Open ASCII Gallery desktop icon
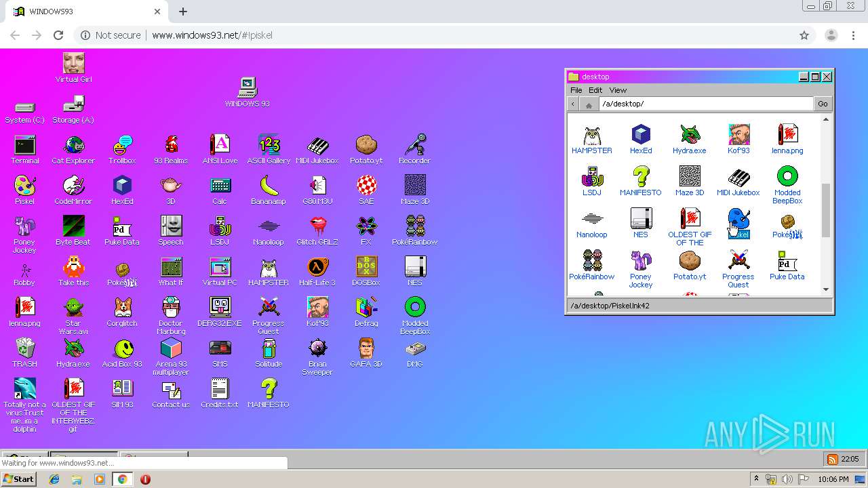Screen dimensions: 868x488 click(x=269, y=150)
